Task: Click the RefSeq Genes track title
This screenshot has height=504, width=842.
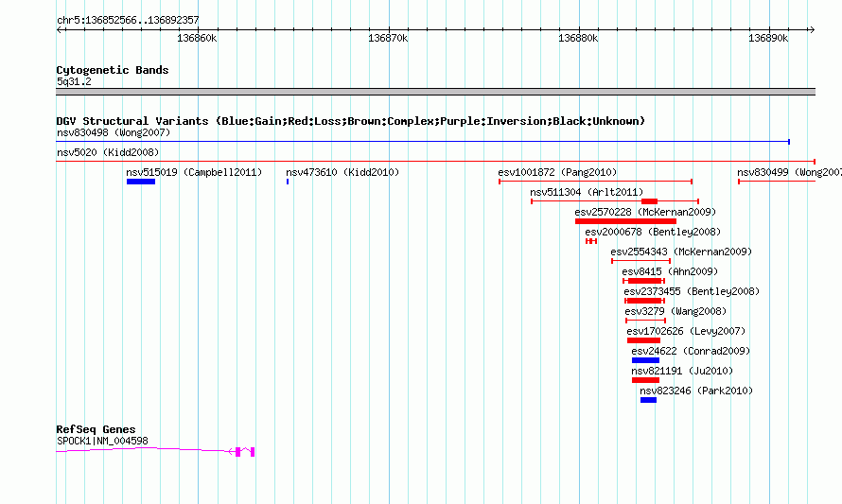Action: 96,429
